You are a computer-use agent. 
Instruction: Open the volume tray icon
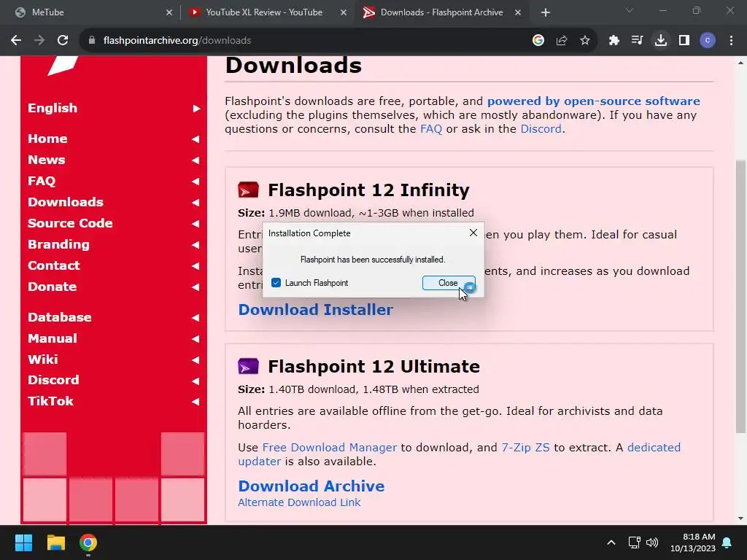pos(652,542)
